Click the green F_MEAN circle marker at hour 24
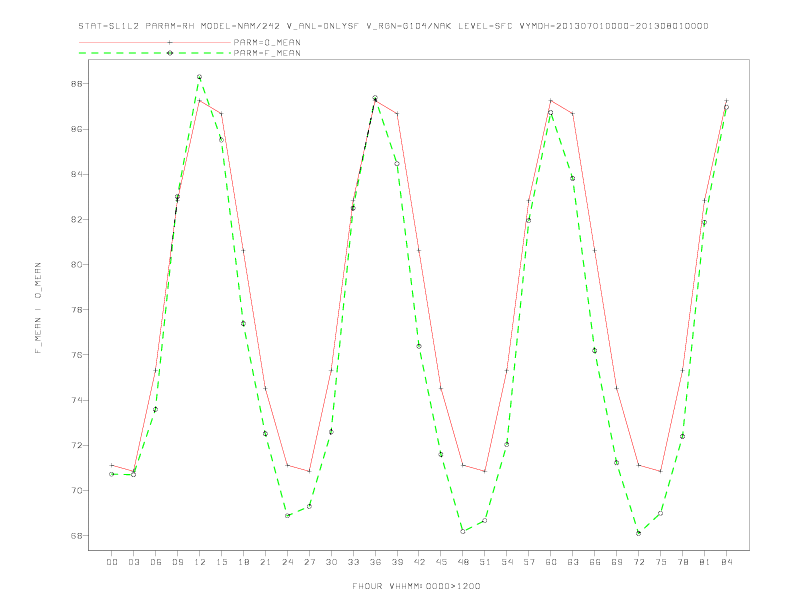792x612 pixels. pos(287,516)
